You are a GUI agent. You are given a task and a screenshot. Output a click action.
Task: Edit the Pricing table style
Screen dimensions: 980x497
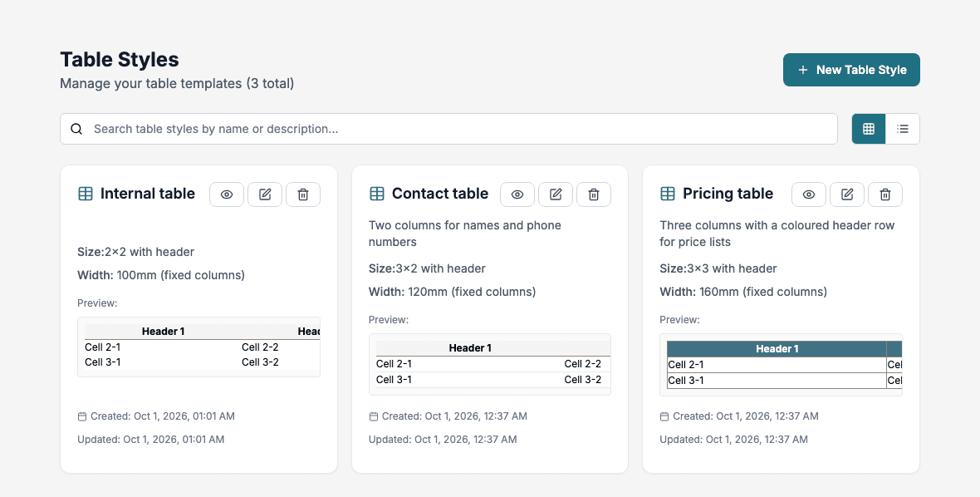[847, 194]
